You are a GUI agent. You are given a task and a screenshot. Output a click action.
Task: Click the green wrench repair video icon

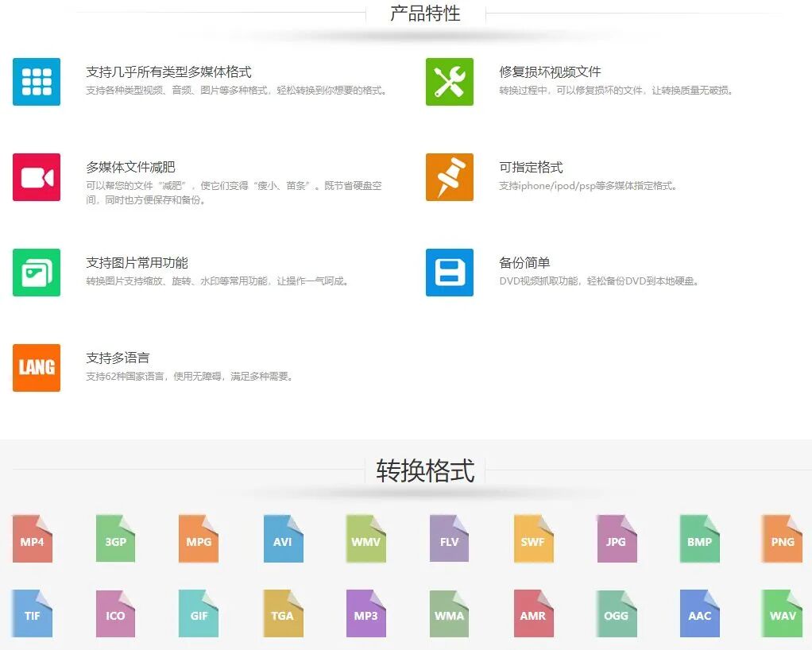[x=450, y=82]
